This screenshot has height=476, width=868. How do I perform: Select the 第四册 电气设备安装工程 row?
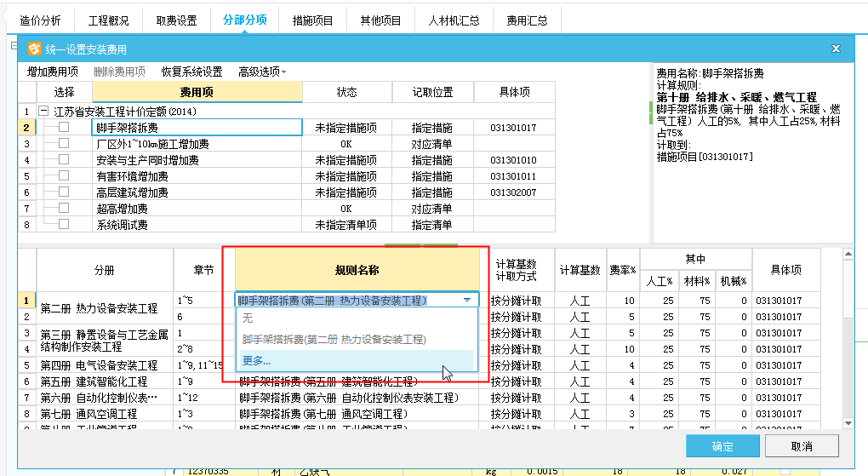click(100, 365)
